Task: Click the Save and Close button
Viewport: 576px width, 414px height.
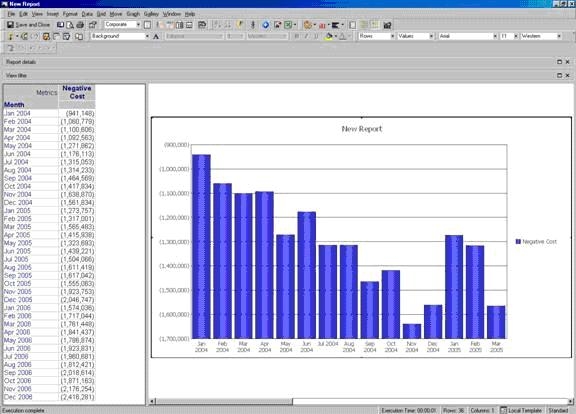Action: pos(28,25)
